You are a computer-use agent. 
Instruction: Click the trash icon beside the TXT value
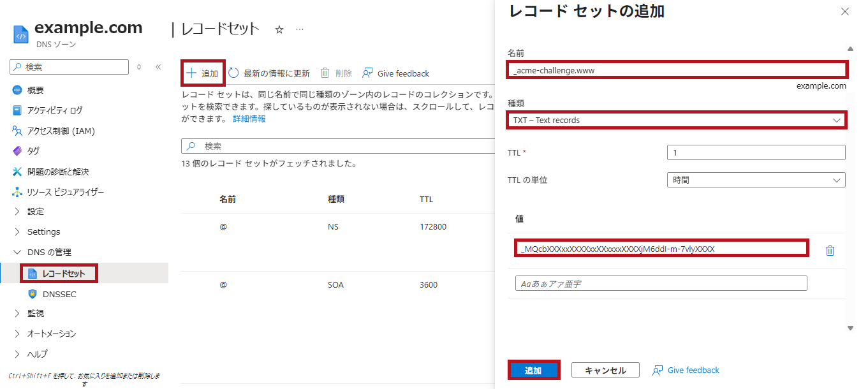click(x=830, y=251)
